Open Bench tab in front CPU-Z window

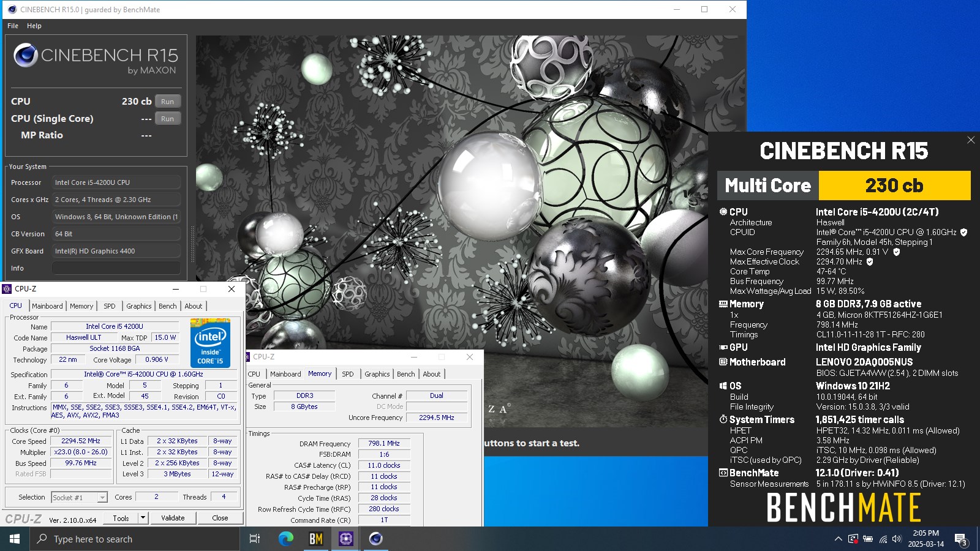point(167,306)
